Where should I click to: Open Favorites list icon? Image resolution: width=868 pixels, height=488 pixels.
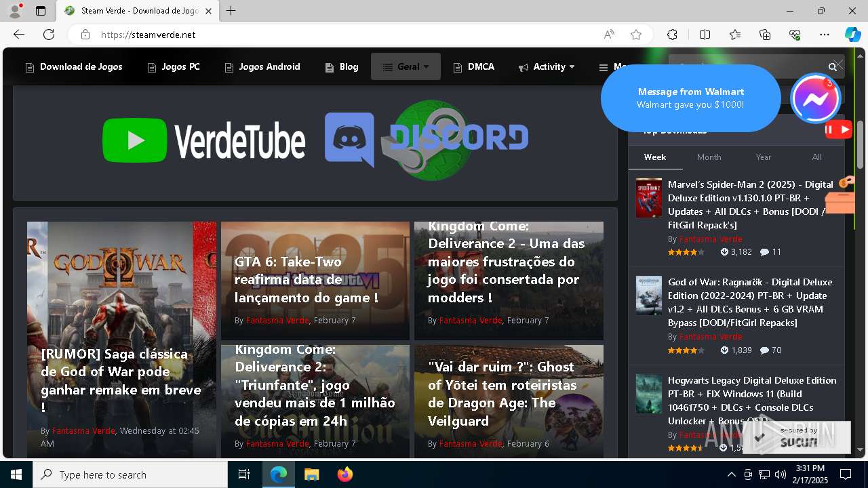click(735, 35)
